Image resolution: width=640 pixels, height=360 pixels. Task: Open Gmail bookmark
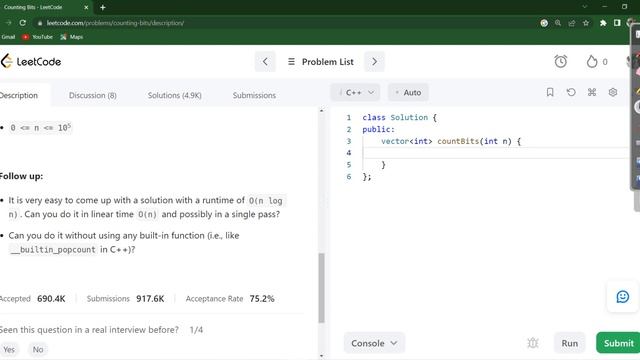click(x=8, y=37)
